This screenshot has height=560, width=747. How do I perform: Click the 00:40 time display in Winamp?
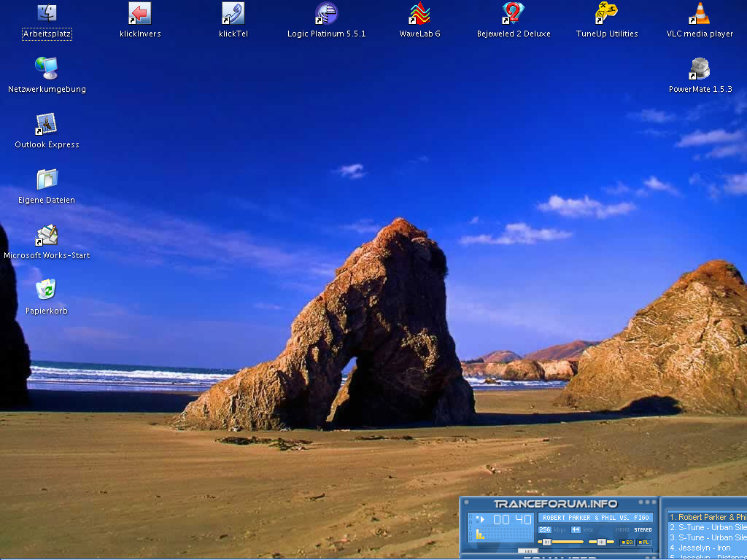tap(512, 520)
